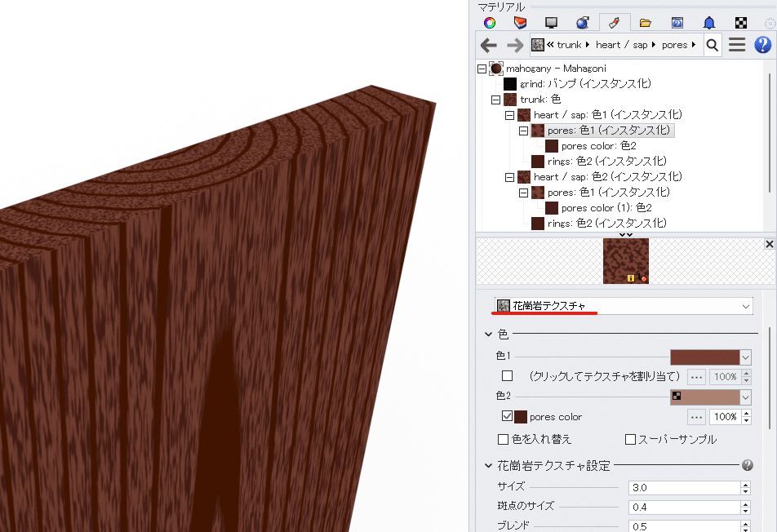777x532 pixels.
Task: Go back with the left arrow
Action: pos(489,46)
